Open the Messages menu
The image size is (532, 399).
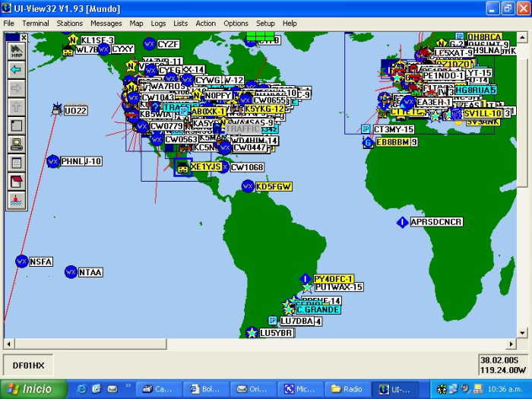click(x=106, y=24)
